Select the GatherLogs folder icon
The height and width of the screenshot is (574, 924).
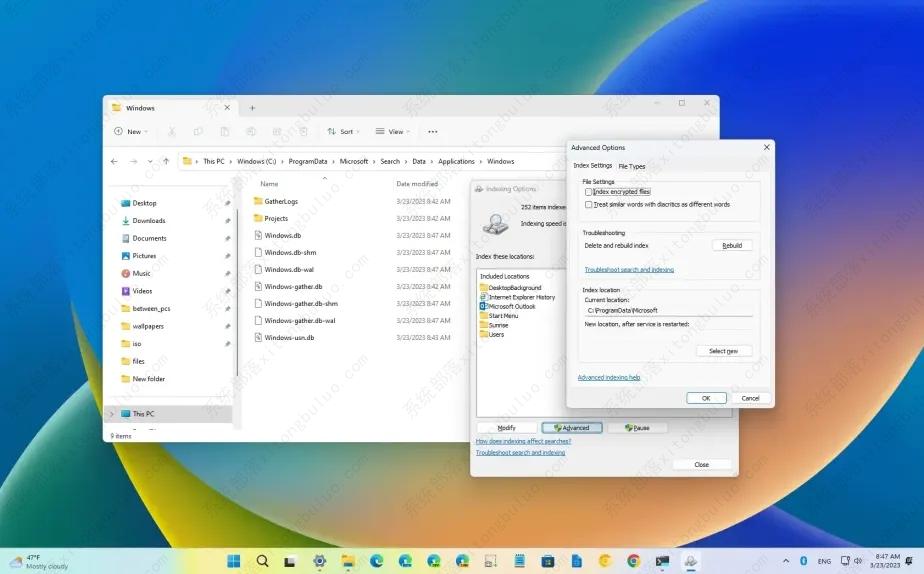point(258,201)
